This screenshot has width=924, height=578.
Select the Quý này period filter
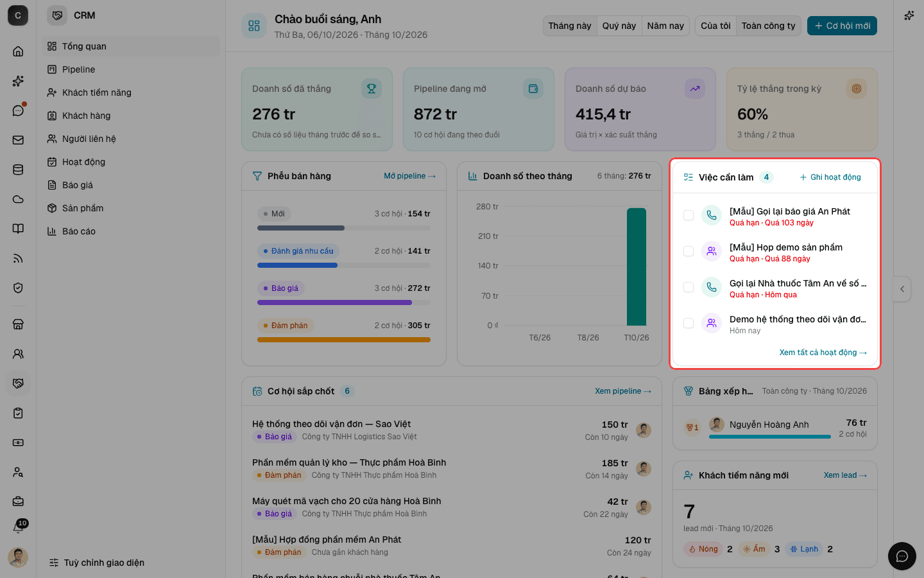point(619,26)
